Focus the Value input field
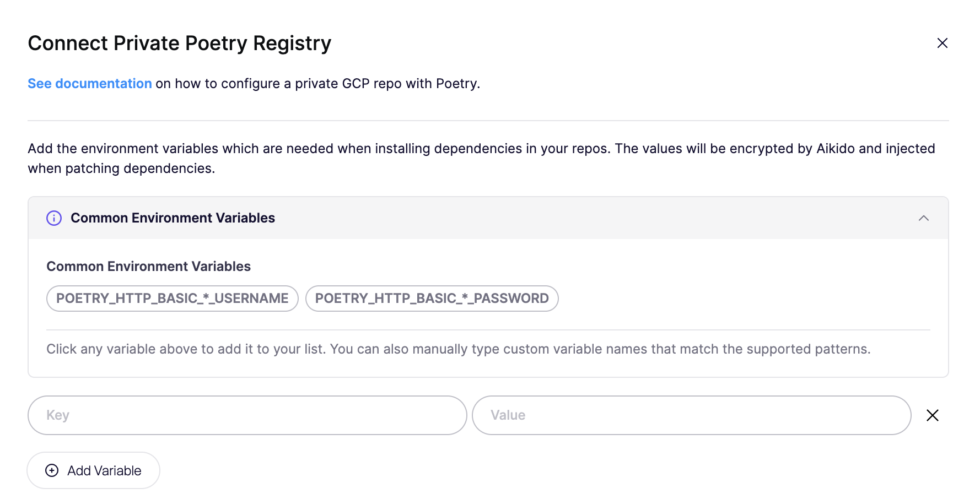980x499 pixels. coord(691,415)
